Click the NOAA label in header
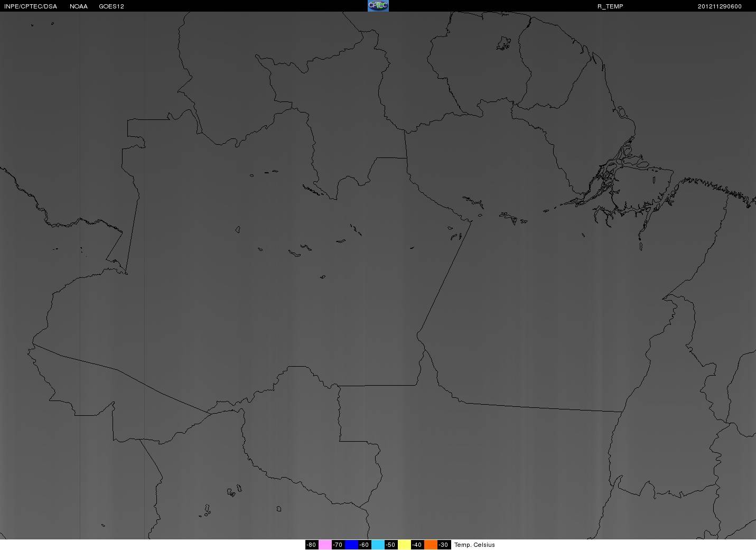Viewport: 756px width, 550px height. [79, 6]
